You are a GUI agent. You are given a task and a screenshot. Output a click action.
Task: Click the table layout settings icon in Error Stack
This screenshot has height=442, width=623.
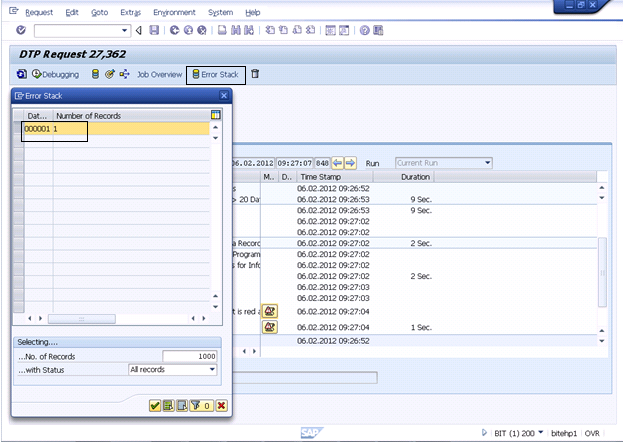[215, 115]
